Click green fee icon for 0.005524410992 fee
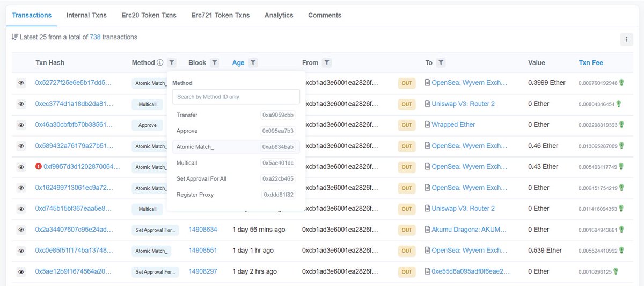Viewport: 644px width, 286px height. [621, 251]
